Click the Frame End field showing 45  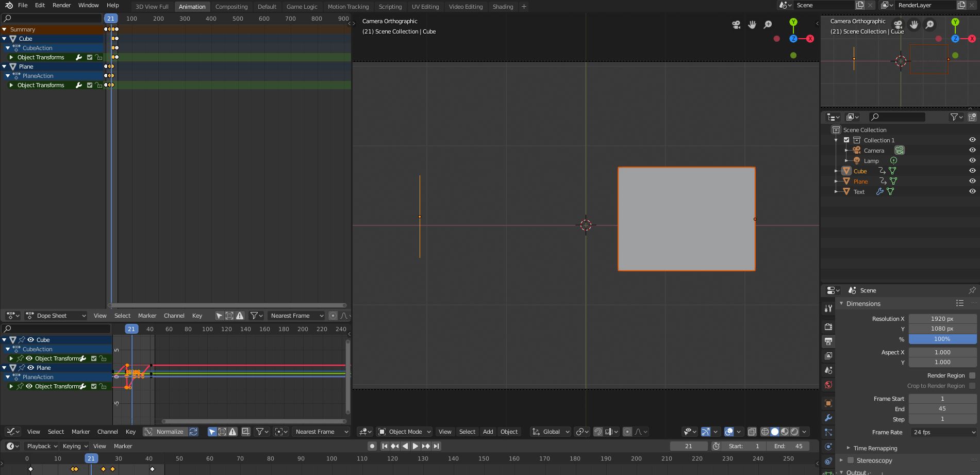[x=942, y=408]
